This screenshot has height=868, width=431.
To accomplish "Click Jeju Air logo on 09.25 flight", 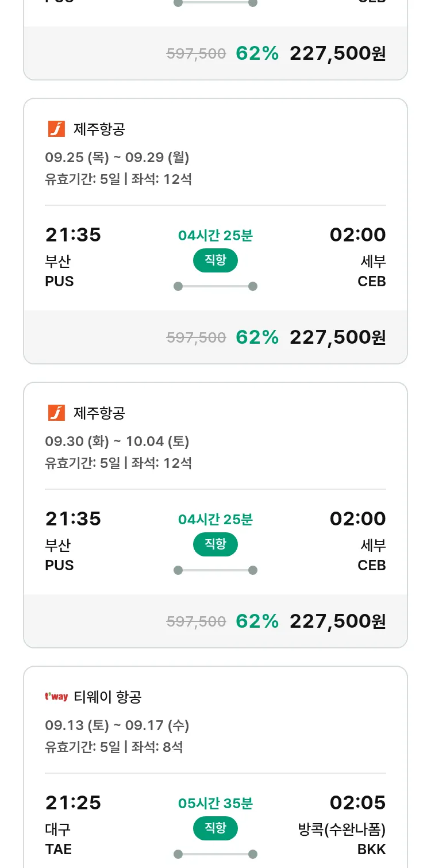I will coord(56,129).
